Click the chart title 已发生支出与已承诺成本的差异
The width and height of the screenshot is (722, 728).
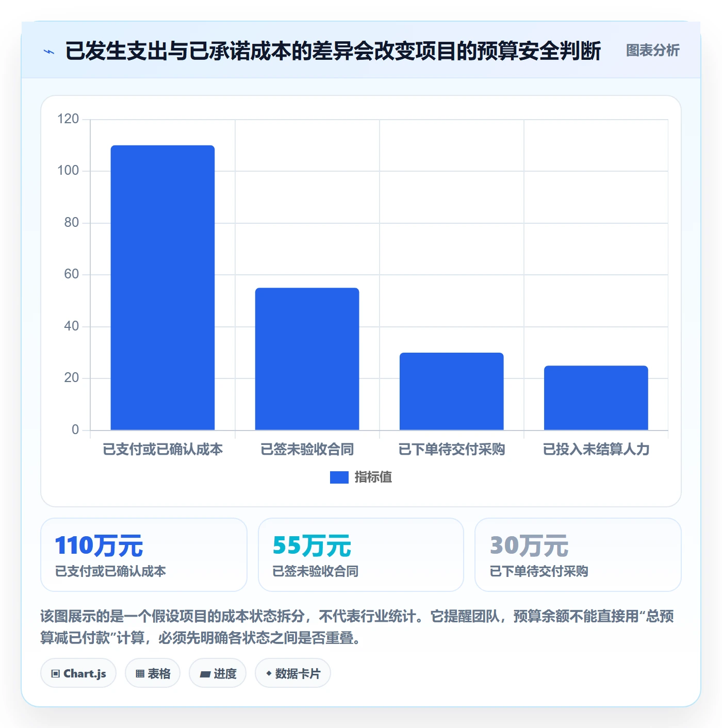(x=333, y=51)
